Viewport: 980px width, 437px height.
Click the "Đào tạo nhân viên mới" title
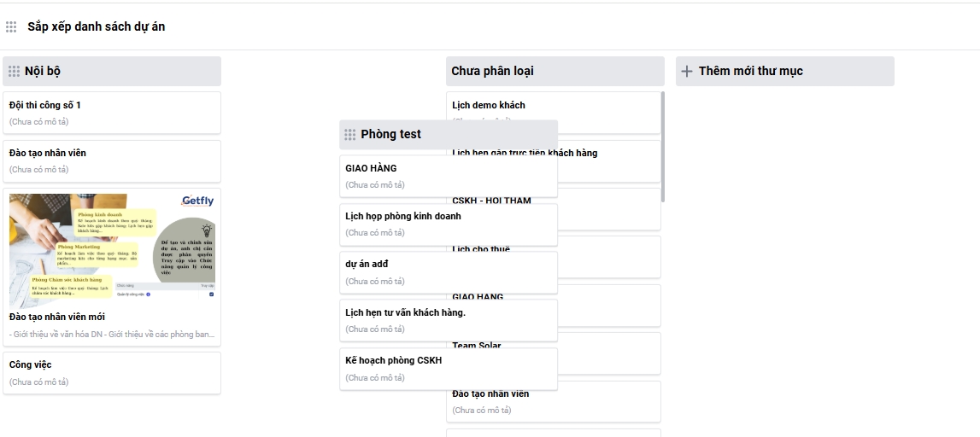pyautogui.click(x=57, y=318)
